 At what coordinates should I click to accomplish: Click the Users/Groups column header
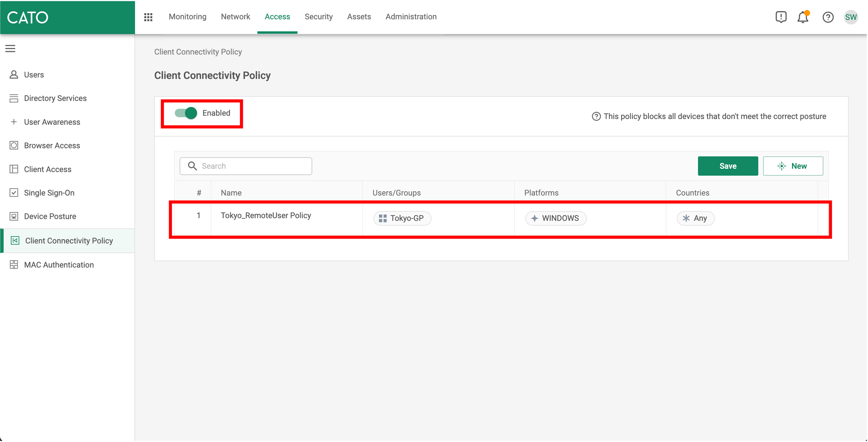click(396, 193)
